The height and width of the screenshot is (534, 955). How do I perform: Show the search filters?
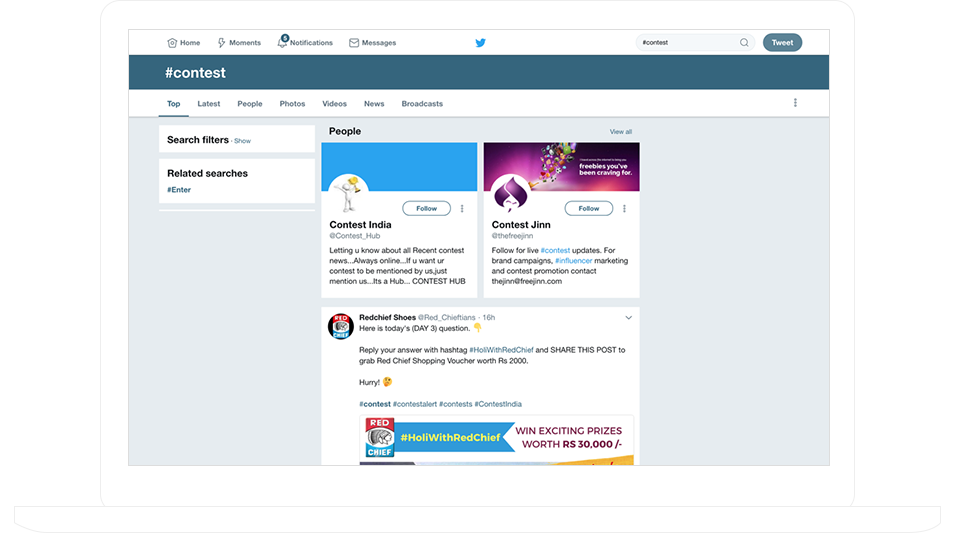[x=242, y=141]
